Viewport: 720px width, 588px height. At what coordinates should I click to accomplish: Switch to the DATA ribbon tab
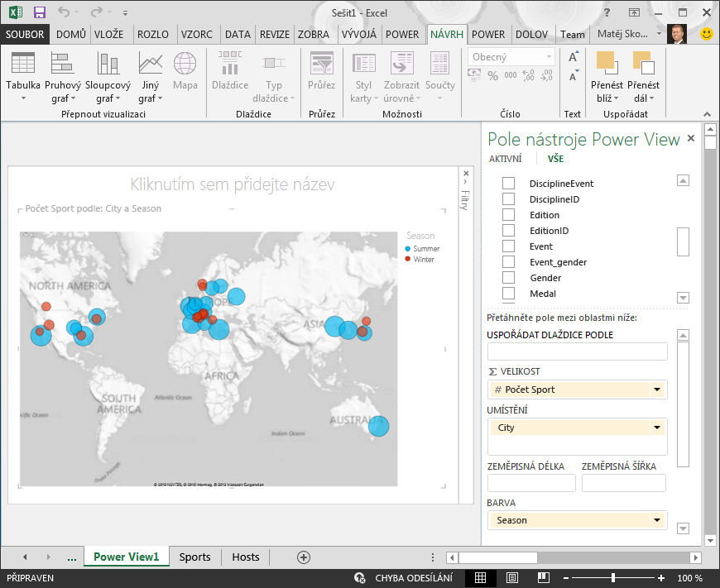coord(238,35)
